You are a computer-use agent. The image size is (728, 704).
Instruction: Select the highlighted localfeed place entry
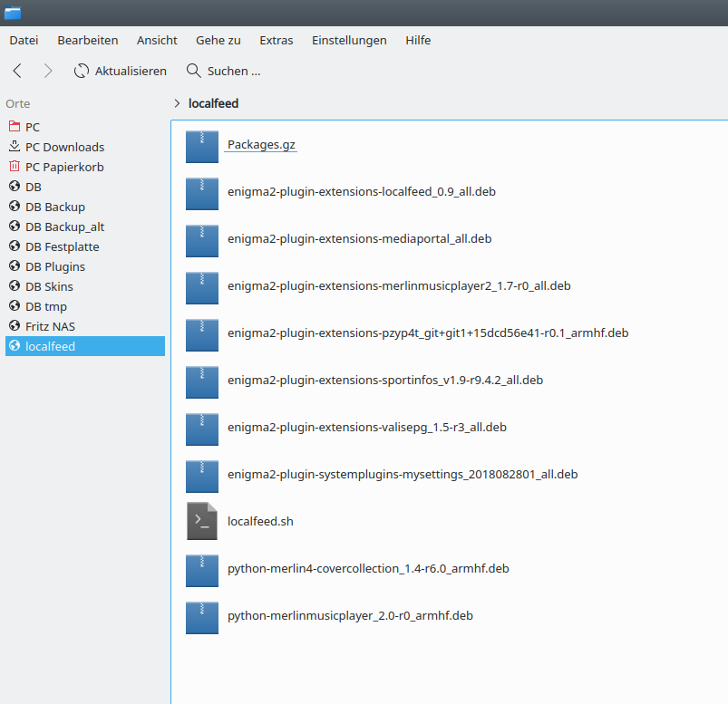coord(85,346)
